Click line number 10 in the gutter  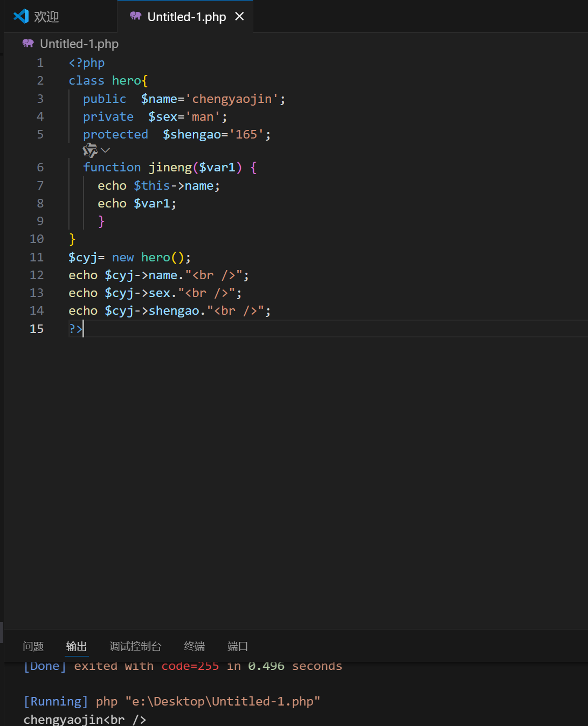(x=37, y=239)
